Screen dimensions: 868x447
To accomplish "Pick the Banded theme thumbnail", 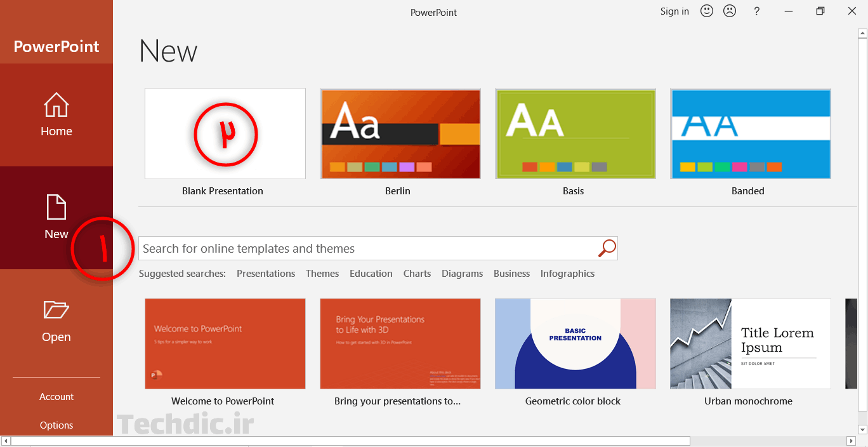I will (751, 133).
